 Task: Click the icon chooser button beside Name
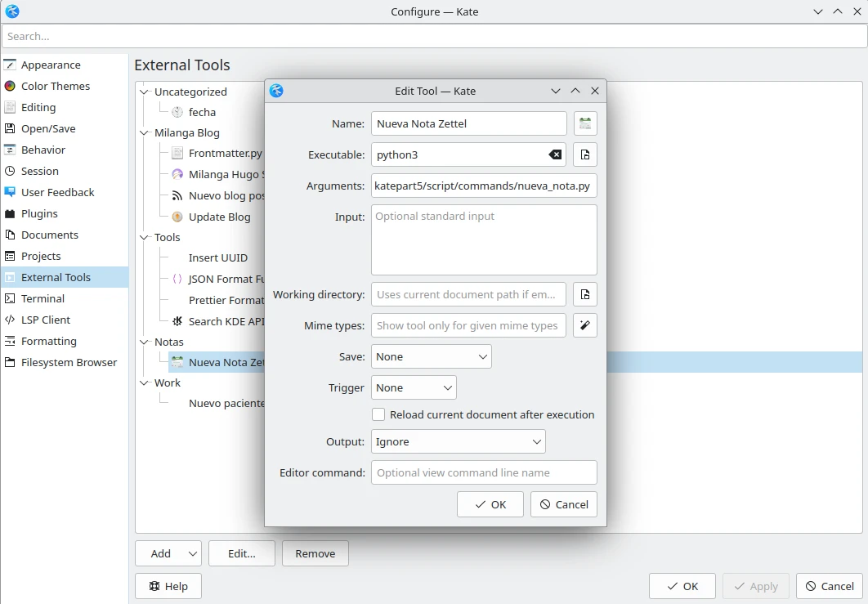pyautogui.click(x=585, y=123)
